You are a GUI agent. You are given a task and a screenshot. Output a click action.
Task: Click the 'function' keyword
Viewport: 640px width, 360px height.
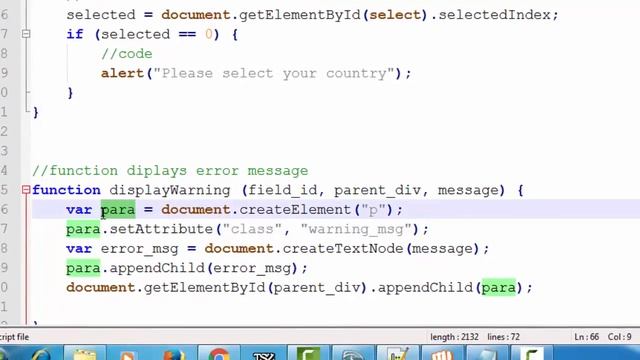[x=66, y=190]
